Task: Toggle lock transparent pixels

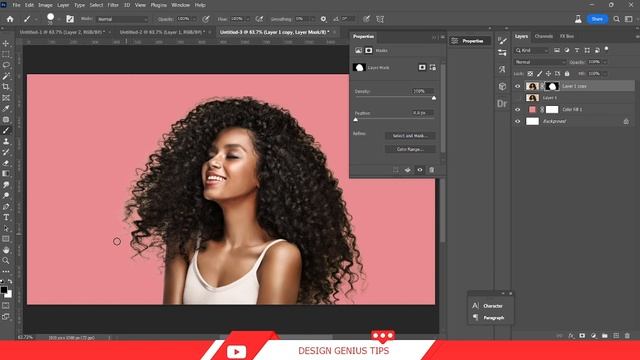Action: [530, 74]
